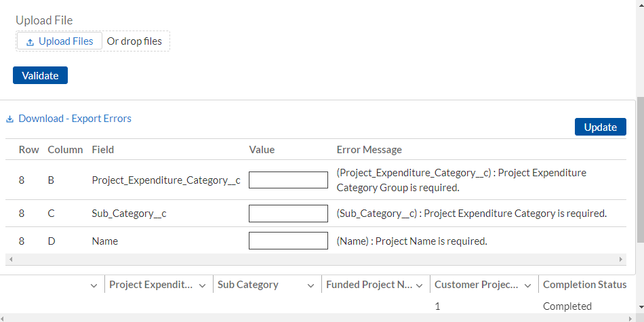This screenshot has height=322, width=644.
Task: Show the Customer Project column menu chevron
Action: pos(527,285)
